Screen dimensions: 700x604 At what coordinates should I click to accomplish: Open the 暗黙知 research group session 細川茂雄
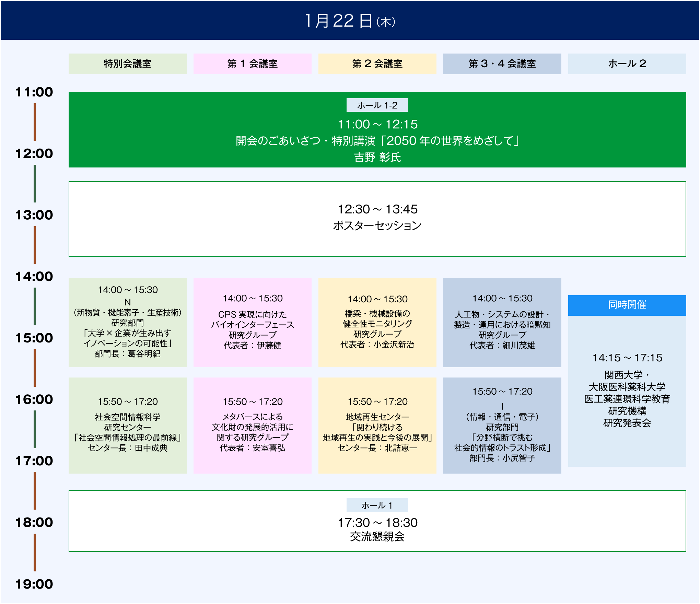[502, 323]
